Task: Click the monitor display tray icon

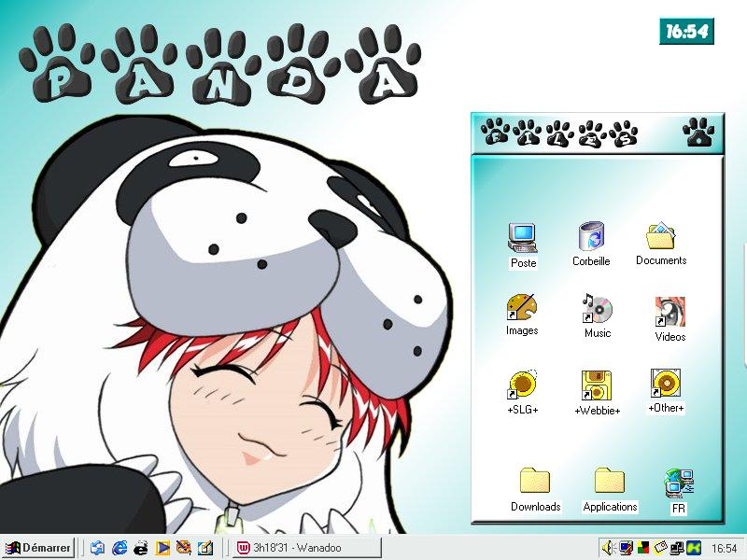Action: click(x=626, y=548)
